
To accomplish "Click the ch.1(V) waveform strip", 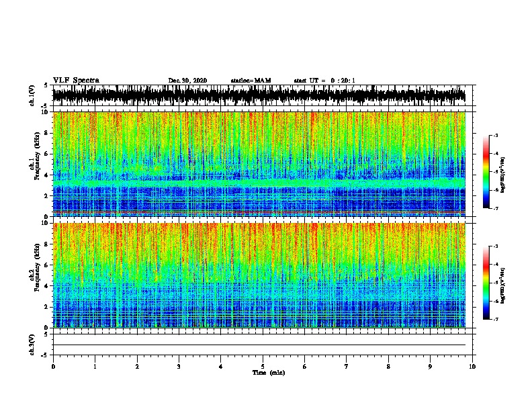I will click(259, 95).
